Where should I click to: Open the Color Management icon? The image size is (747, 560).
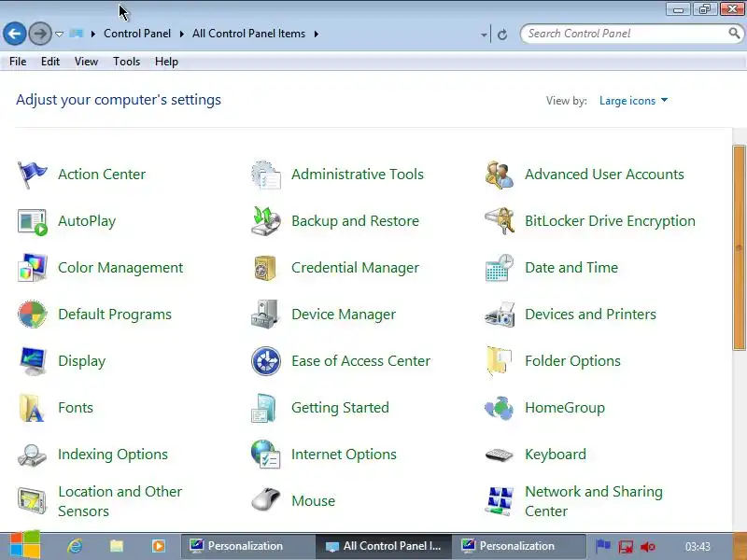(32, 268)
